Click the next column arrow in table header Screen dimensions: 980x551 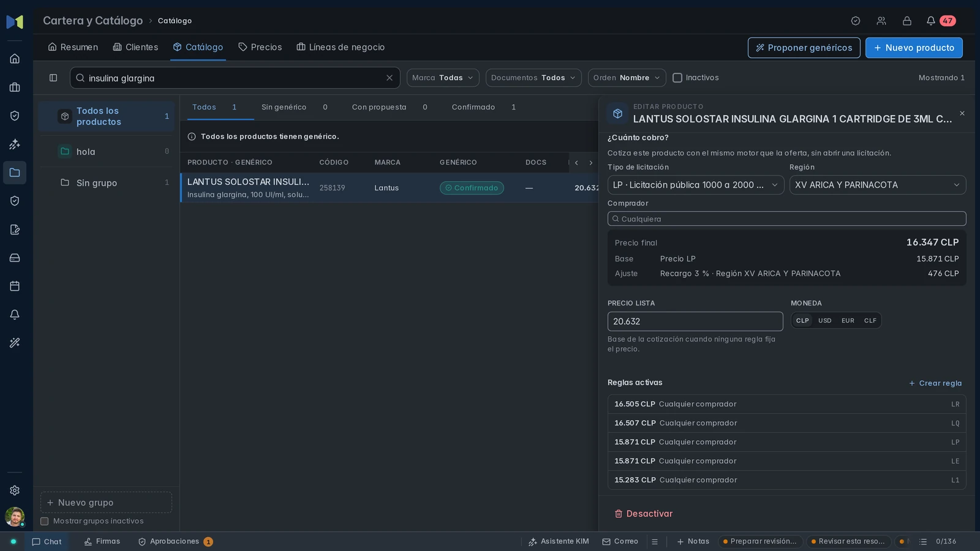point(591,163)
